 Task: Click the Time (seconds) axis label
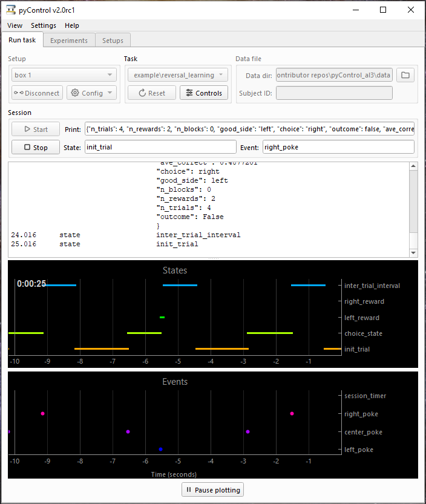[x=174, y=474]
